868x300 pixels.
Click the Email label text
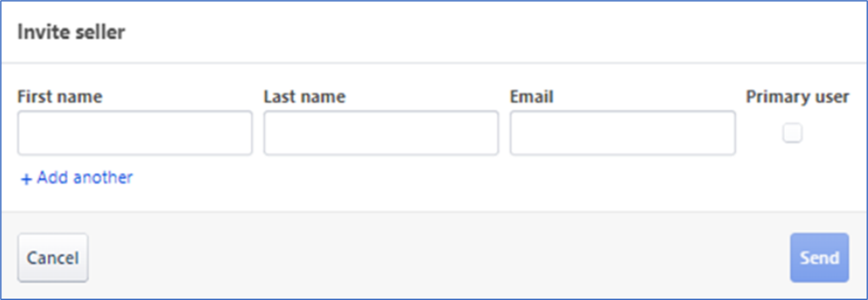[x=531, y=97]
